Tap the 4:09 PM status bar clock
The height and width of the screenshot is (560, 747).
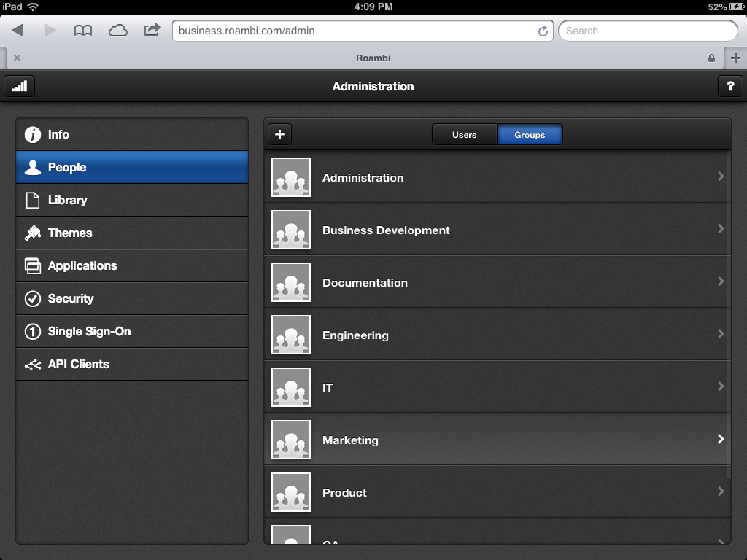[x=373, y=7]
